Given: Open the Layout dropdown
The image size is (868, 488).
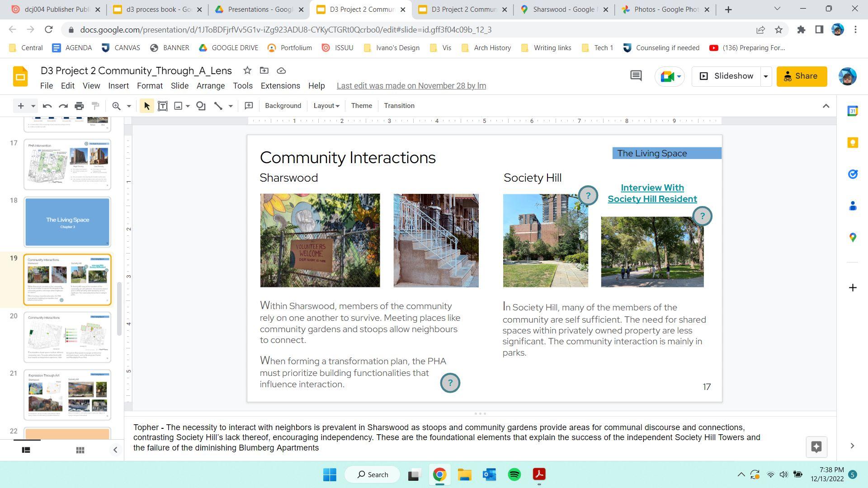Looking at the screenshot, I should [x=326, y=106].
